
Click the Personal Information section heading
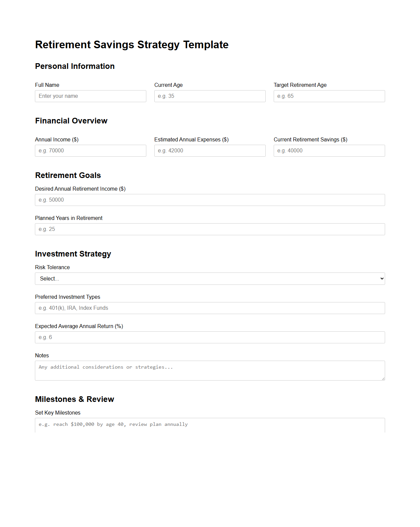(74, 66)
